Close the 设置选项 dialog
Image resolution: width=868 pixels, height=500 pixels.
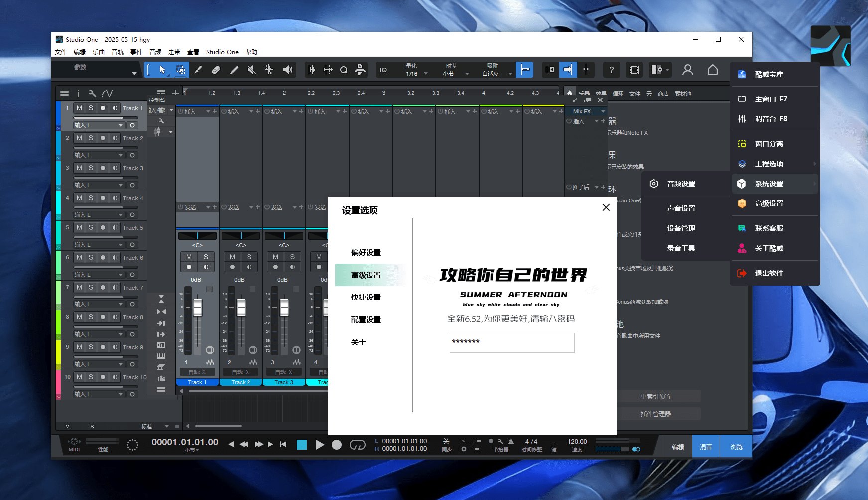606,207
